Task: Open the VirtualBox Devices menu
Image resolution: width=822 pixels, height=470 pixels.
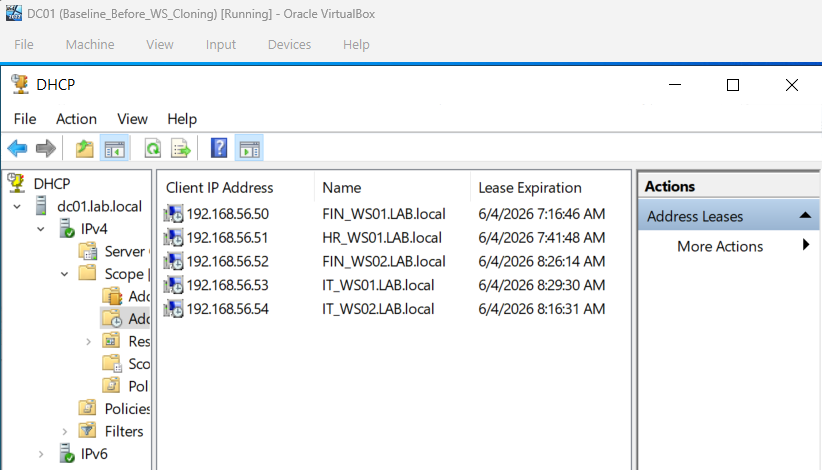Action: (x=289, y=45)
